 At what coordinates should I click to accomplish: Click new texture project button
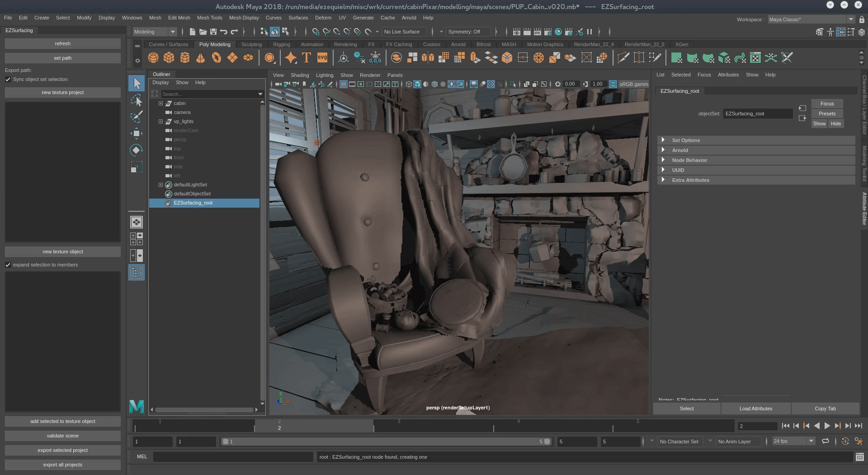click(x=63, y=92)
